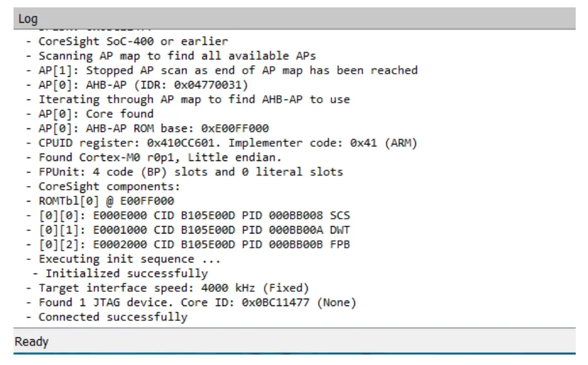Click the "Connected successfully" log line
This screenshot has width=588, height=365.
coord(113,317)
